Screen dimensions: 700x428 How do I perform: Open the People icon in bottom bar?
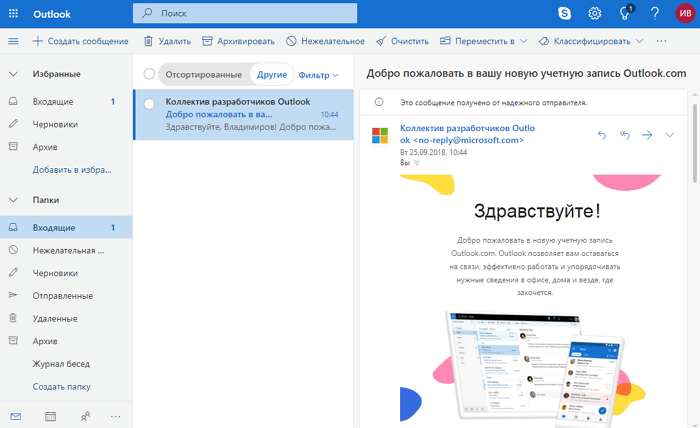(x=84, y=416)
